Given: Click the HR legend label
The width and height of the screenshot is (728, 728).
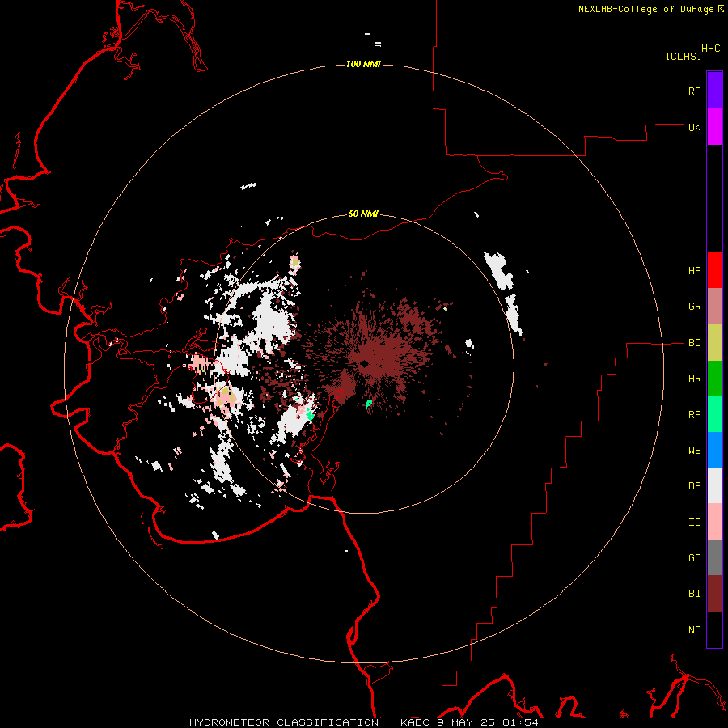Looking at the screenshot, I should click(695, 379).
